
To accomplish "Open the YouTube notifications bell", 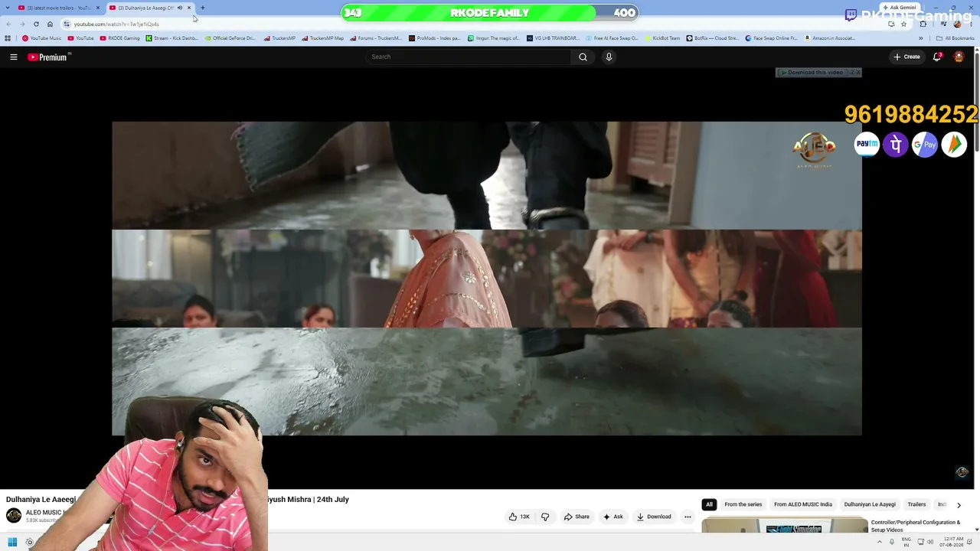I will pyautogui.click(x=937, y=57).
